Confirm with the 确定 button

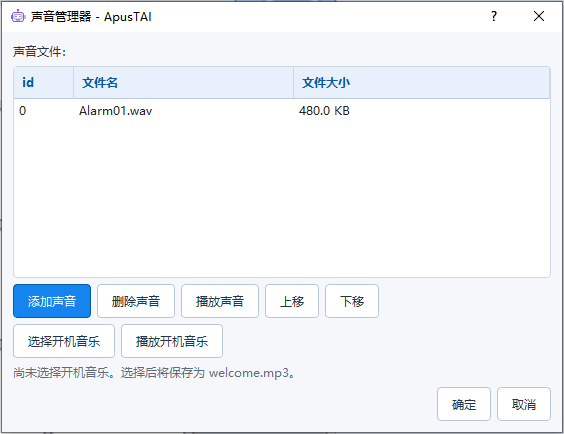coord(464,404)
